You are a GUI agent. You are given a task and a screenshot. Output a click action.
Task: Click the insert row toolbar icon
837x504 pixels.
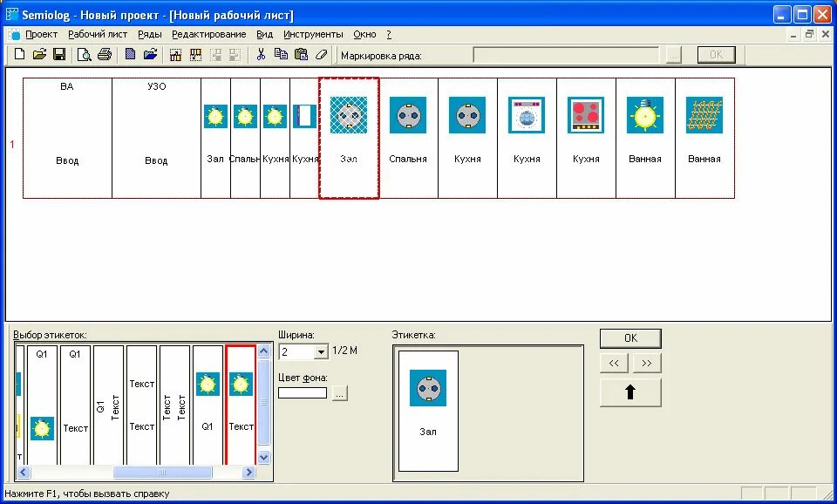point(175,54)
